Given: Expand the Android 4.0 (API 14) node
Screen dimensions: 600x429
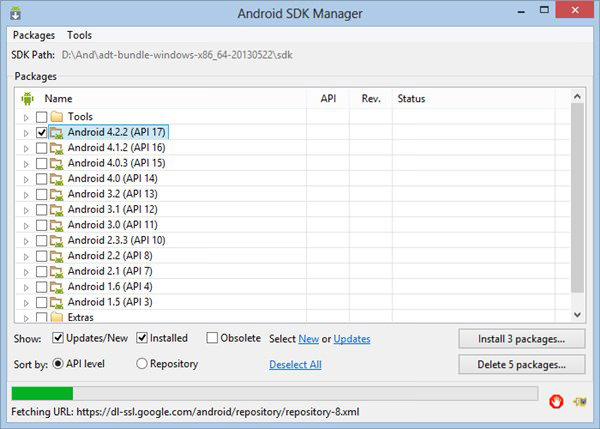Looking at the screenshot, I should tap(26, 179).
